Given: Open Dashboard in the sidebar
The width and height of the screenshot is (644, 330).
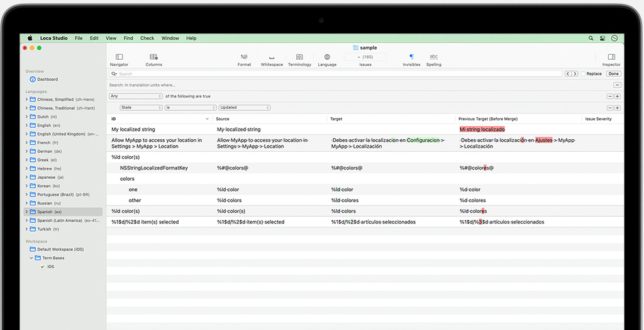Looking at the screenshot, I should [47, 79].
